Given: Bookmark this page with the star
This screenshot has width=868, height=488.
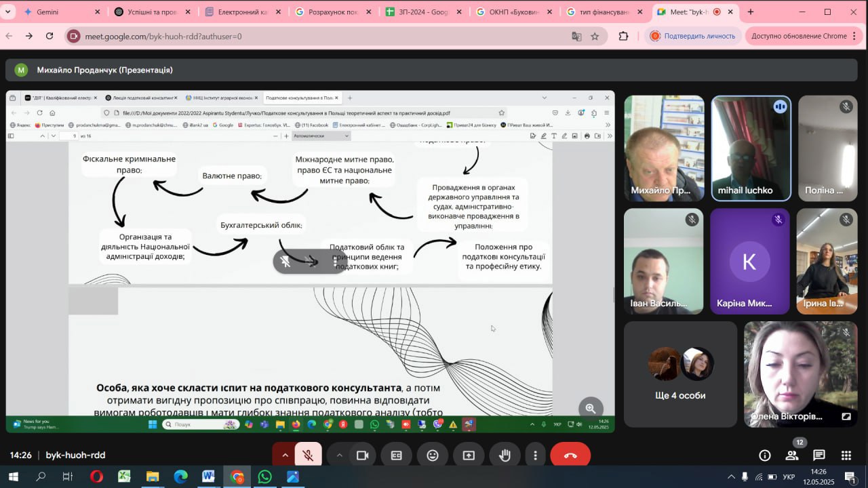Looking at the screenshot, I should [x=595, y=36].
